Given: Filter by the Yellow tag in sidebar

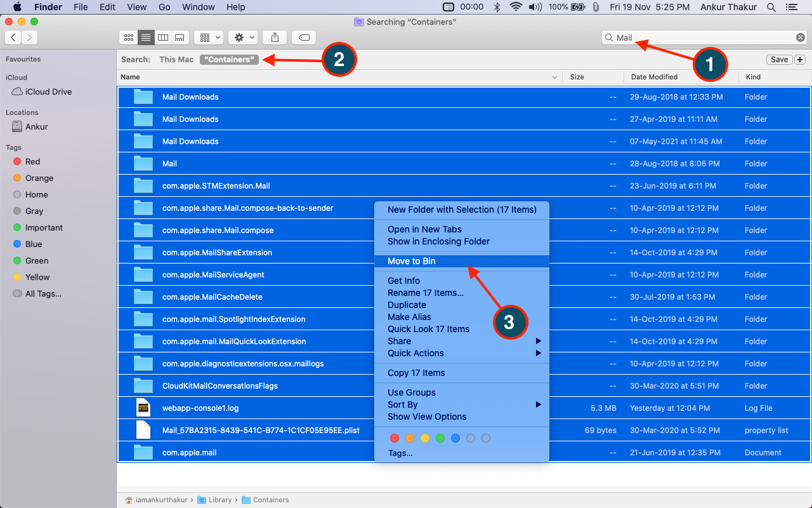Looking at the screenshot, I should [x=32, y=277].
